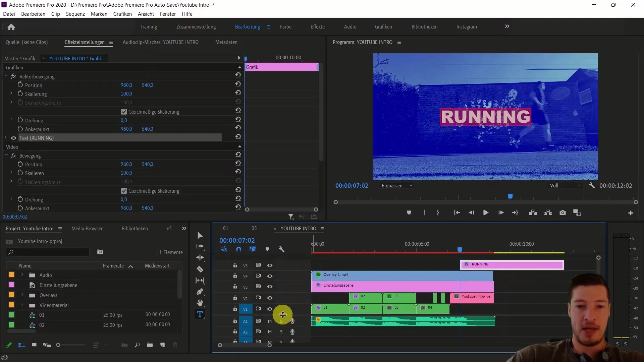This screenshot has height=362, width=644.
Task: Expand the Overlays bin
Action: click(22, 295)
